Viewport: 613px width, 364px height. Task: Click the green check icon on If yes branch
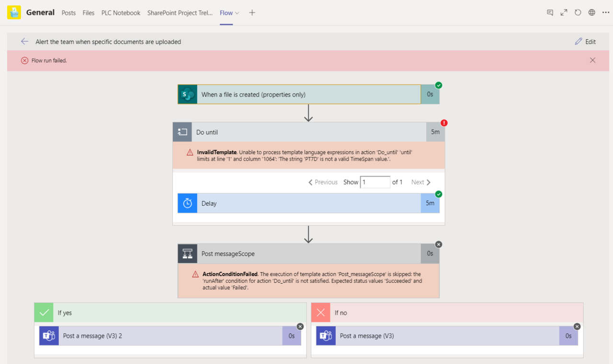pos(44,312)
